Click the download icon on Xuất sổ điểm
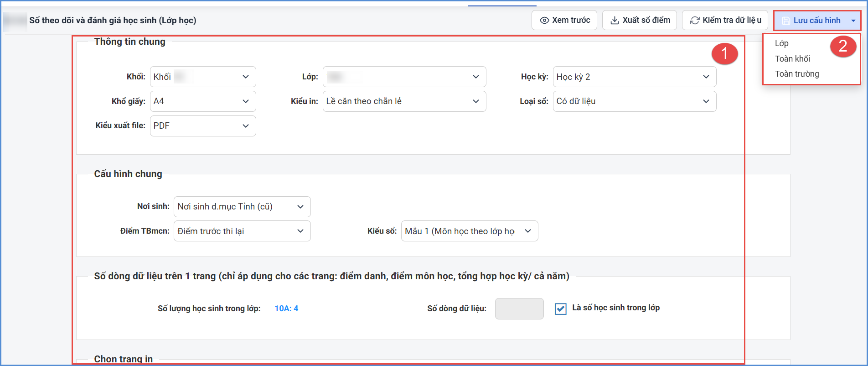868x366 pixels. (615, 21)
